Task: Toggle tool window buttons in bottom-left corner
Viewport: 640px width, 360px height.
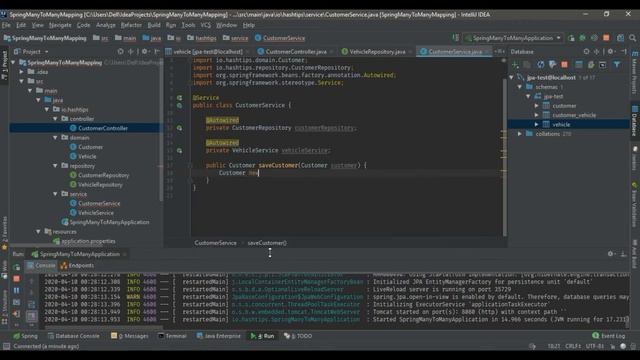Action: [x=6, y=346]
